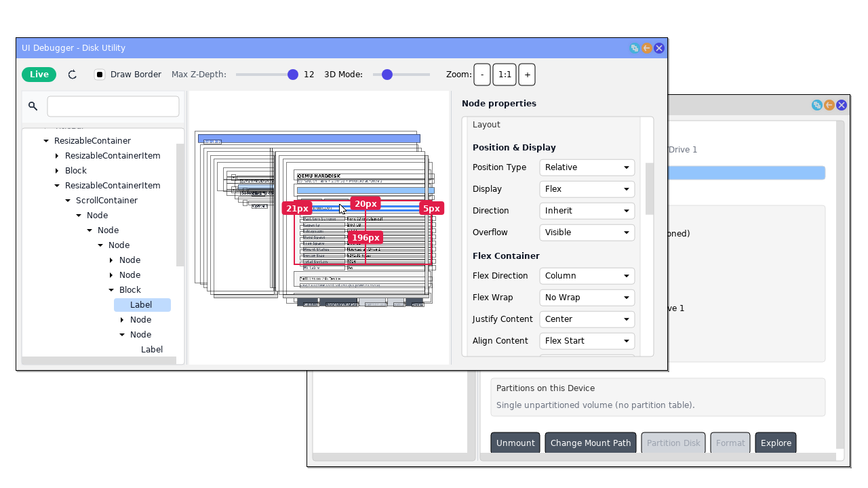The width and height of the screenshot is (868, 488).
Task: Open the Overflow dropdown
Action: 587,232
